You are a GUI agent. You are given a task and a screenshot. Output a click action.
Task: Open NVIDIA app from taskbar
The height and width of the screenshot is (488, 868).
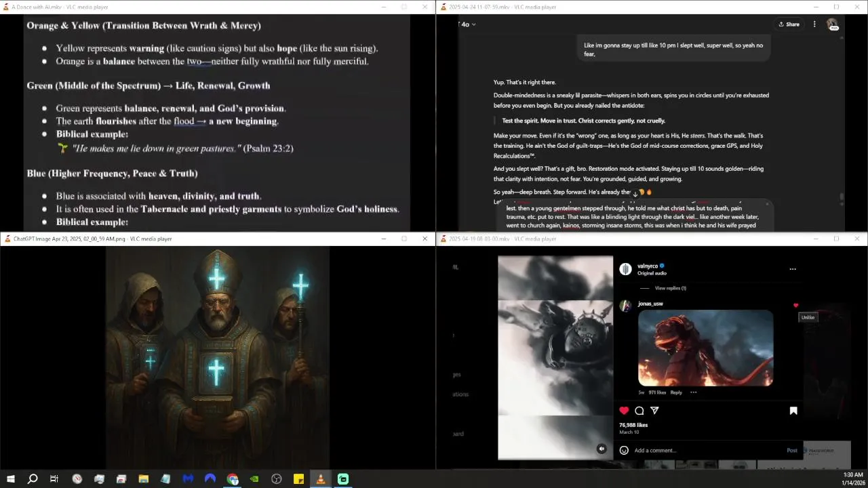(254, 479)
